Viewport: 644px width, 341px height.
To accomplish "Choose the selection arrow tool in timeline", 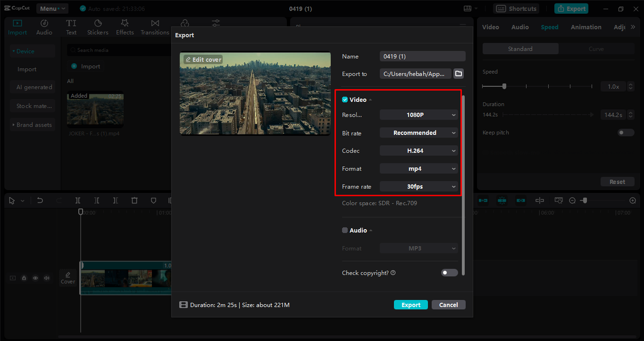I will (x=12, y=200).
